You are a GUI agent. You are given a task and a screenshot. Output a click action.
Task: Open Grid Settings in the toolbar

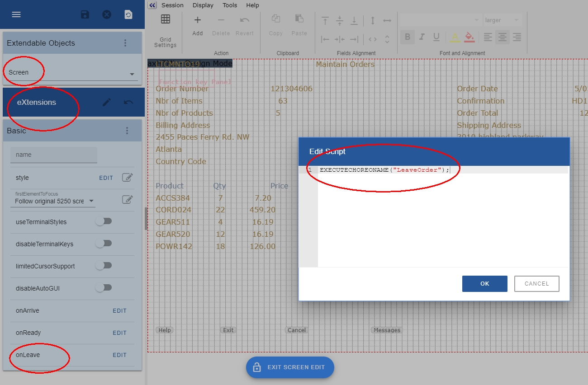166,30
